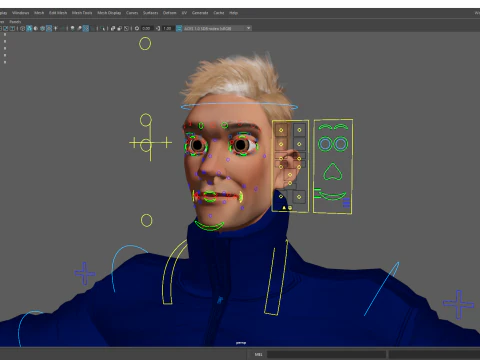Viewport: 480px width, 360px height.
Task: Click the wireframe display icon
Action: coord(22,28)
